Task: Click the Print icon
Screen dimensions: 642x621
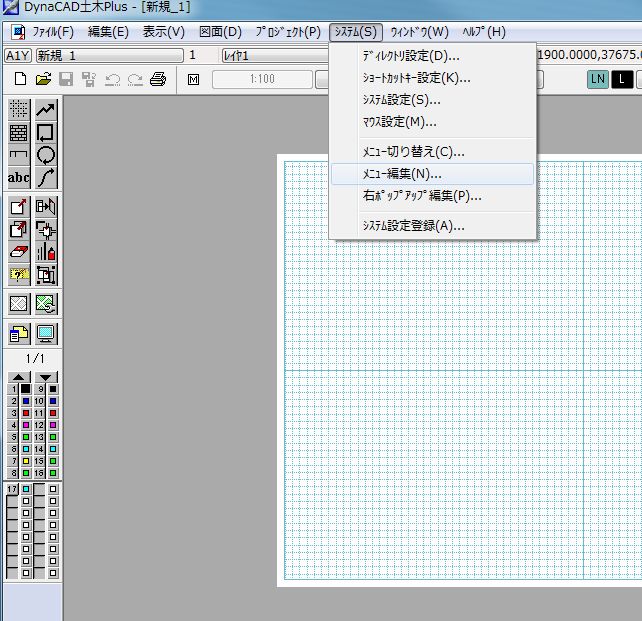Action: click(x=158, y=79)
